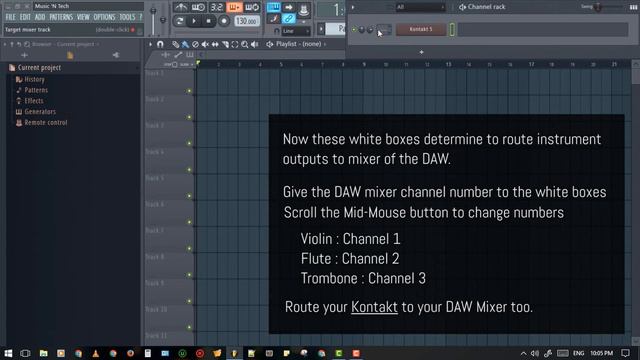Screen dimensions: 640x360
Task: Click the arrow step-edit icon
Action: pyautogui.click(x=288, y=7)
